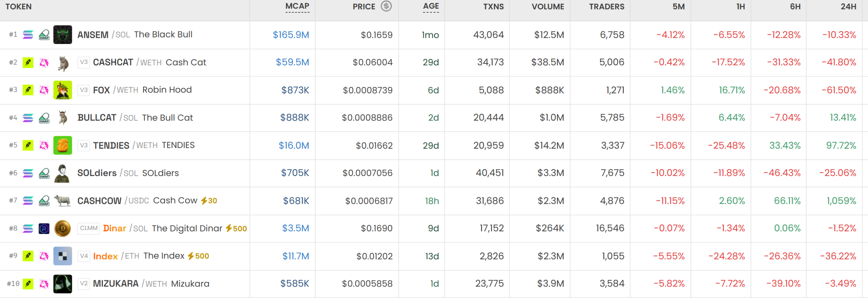Toggle the dollar currency icon beside PRICE

point(386,6)
